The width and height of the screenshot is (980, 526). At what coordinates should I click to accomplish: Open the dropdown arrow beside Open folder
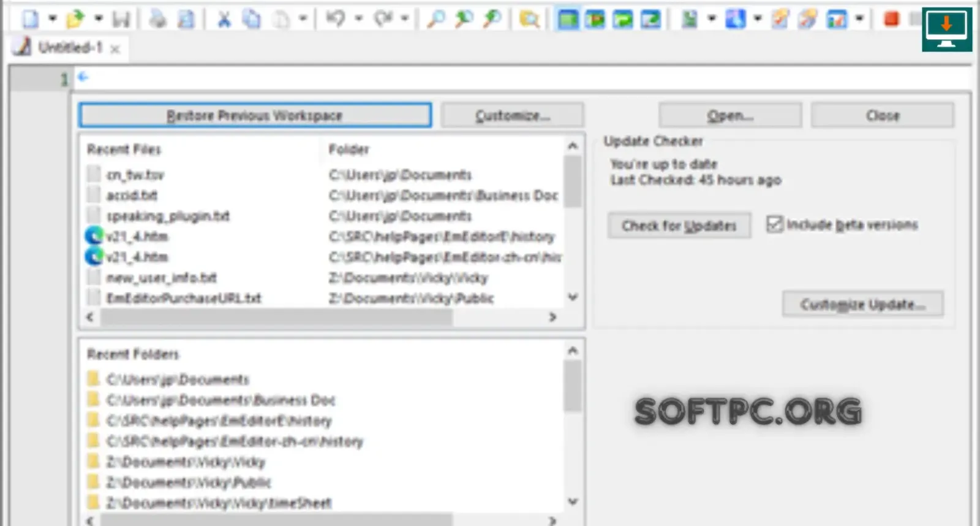tap(99, 19)
